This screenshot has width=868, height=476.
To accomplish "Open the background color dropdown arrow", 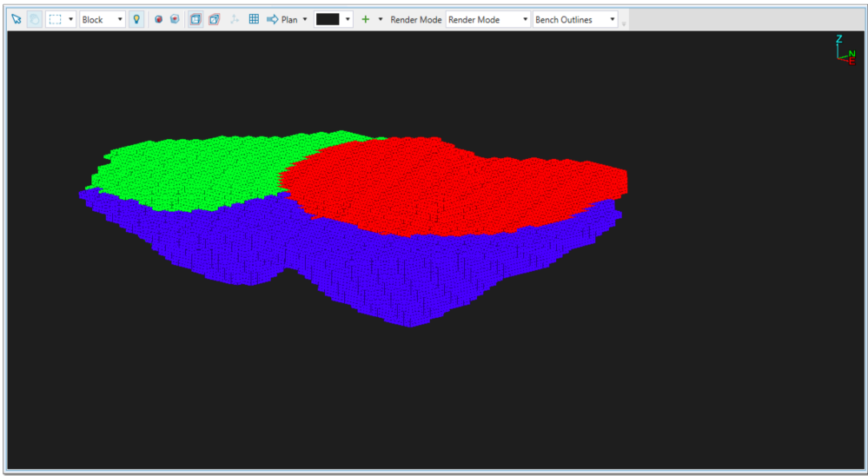I will coord(348,19).
